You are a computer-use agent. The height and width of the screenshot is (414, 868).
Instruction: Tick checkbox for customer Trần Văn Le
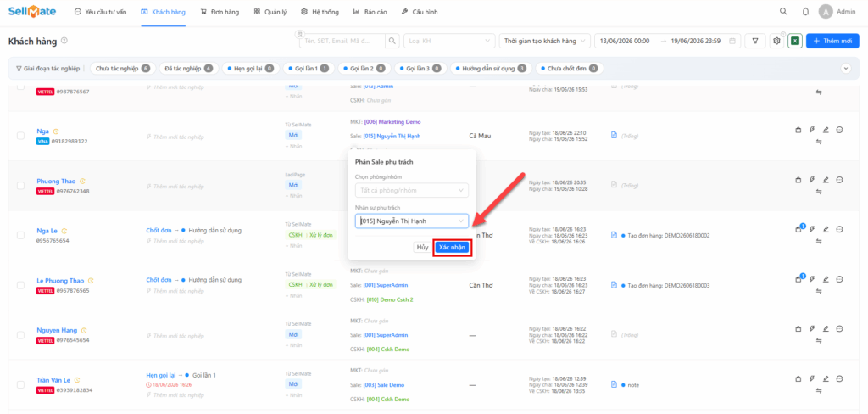20,384
